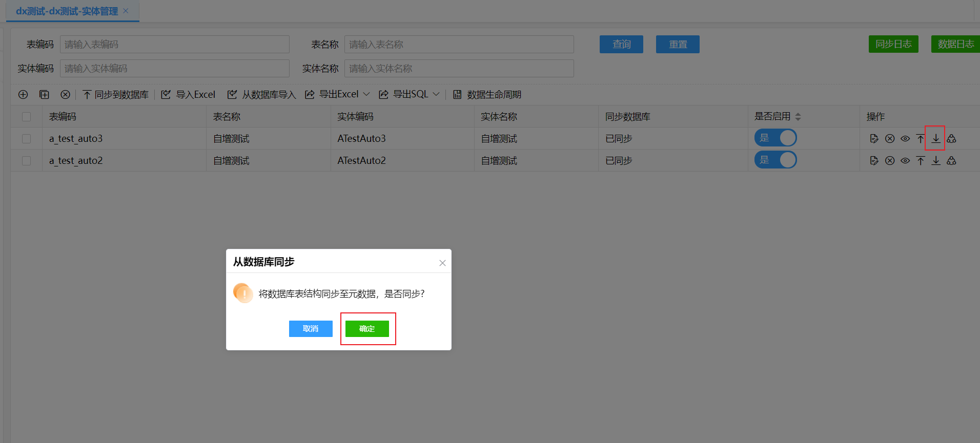Edit row a_test_auto2 via edit icon
980x443 pixels.
point(874,161)
